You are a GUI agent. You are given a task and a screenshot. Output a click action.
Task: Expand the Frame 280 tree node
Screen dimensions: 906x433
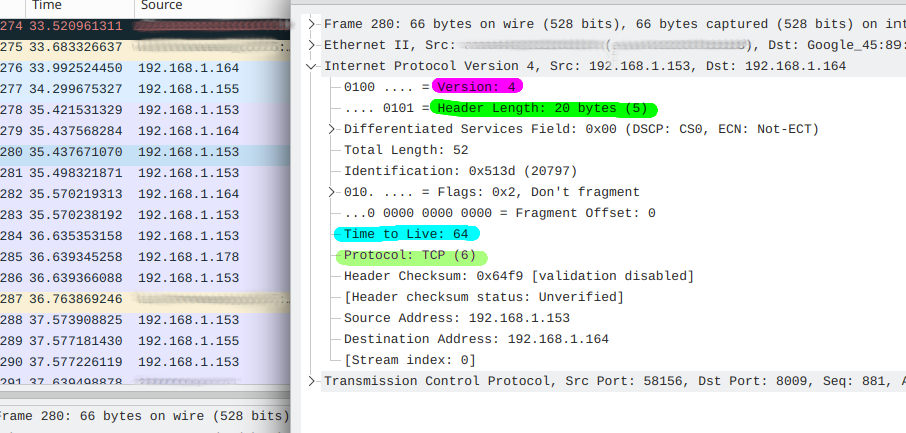click(x=315, y=24)
